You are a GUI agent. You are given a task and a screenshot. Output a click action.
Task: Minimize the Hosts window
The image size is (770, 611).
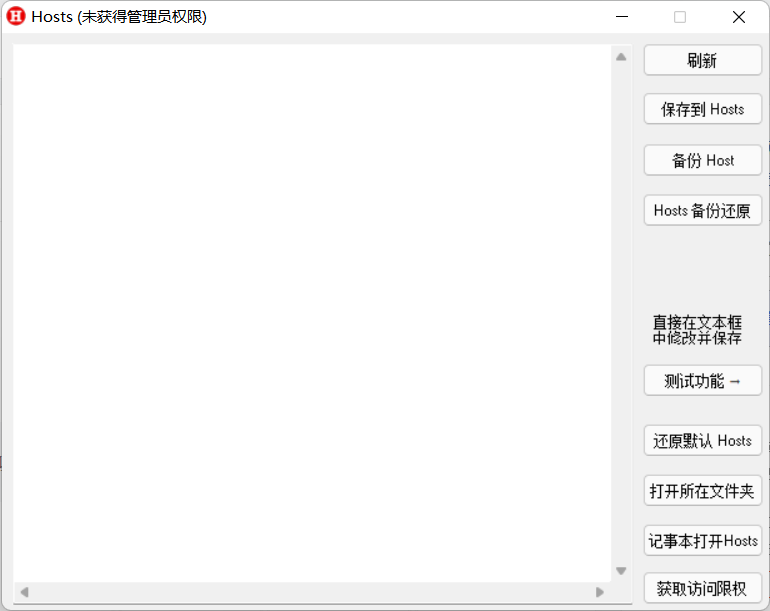(x=622, y=17)
